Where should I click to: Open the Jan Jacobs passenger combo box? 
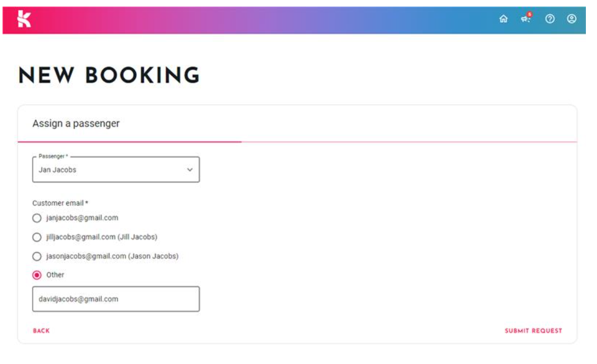tap(116, 170)
